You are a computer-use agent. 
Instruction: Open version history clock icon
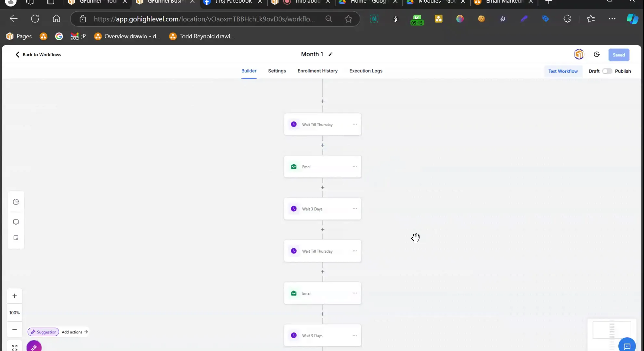pos(597,55)
